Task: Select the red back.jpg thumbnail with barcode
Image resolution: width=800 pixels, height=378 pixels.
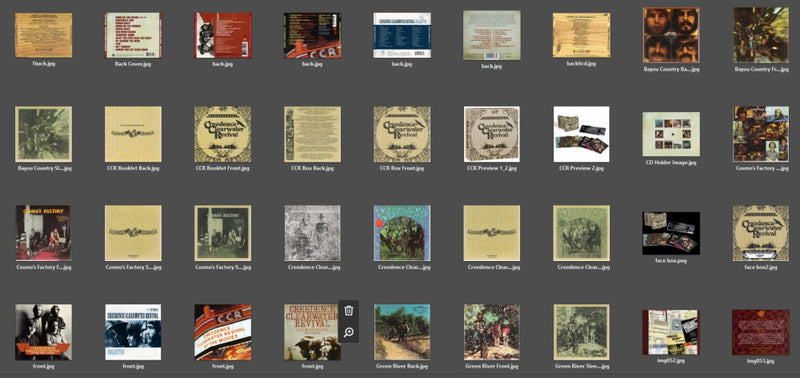Action: (x=223, y=35)
